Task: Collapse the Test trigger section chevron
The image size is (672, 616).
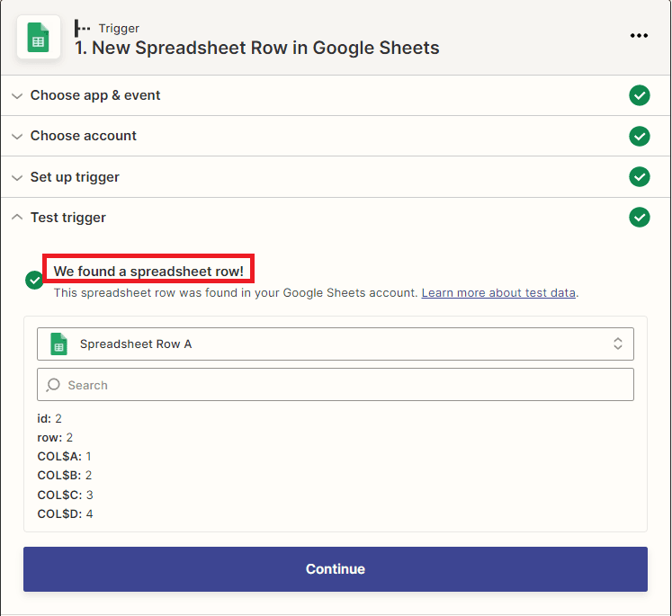Action: coord(17,218)
